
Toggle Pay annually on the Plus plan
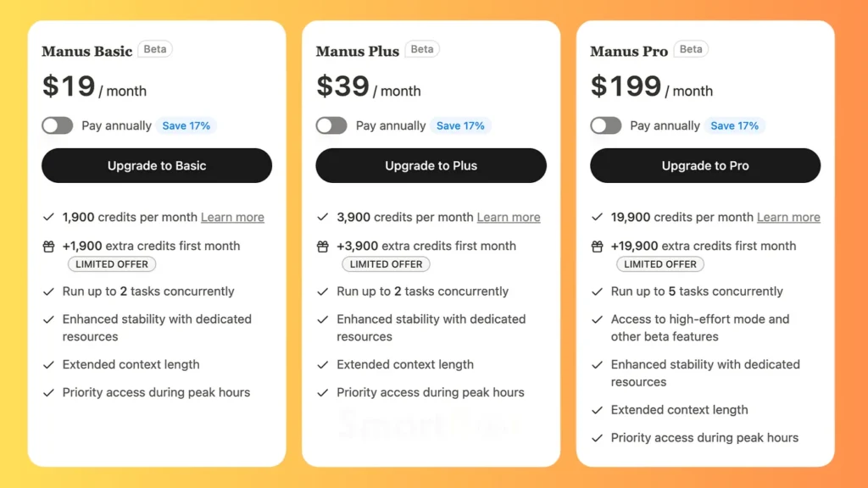331,125
